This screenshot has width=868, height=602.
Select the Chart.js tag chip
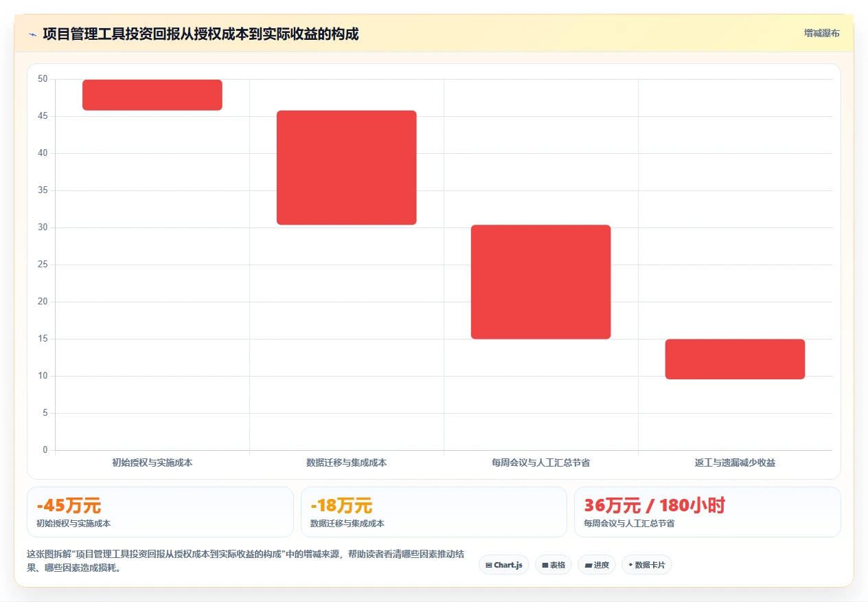point(504,565)
